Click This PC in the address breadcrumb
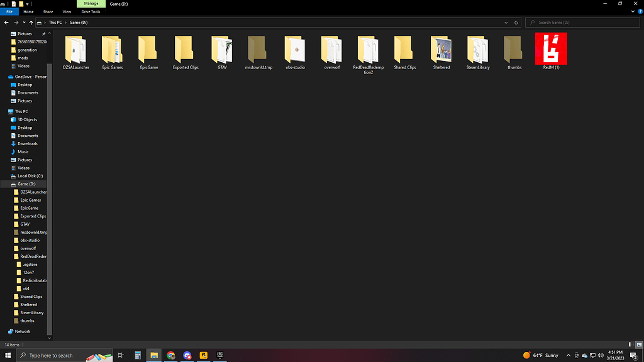 (x=56, y=23)
